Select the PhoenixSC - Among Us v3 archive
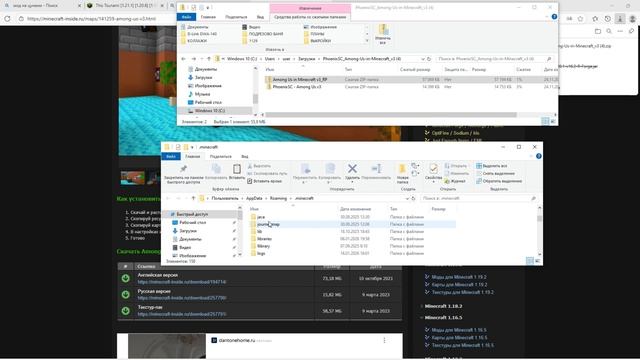The image size is (640, 360). pyautogui.click(x=410, y=87)
